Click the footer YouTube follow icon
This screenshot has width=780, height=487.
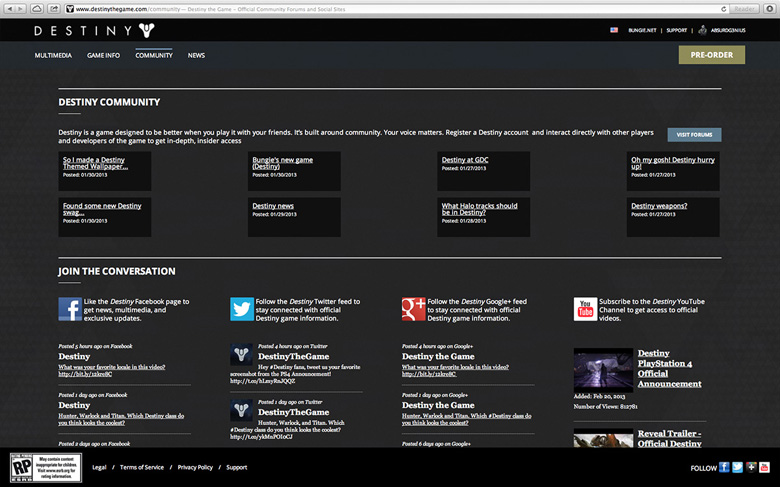click(x=762, y=467)
